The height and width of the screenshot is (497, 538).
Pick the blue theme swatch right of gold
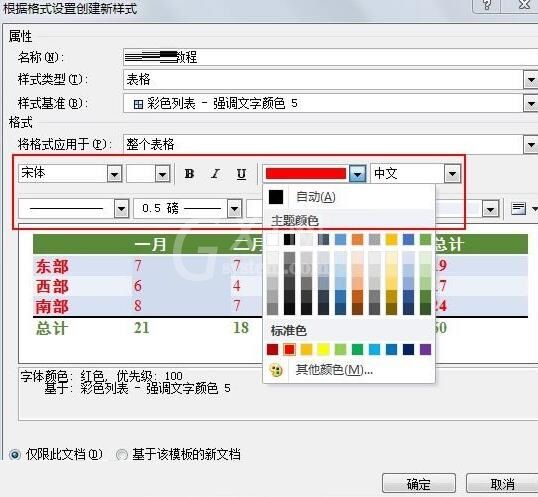tap(408, 239)
